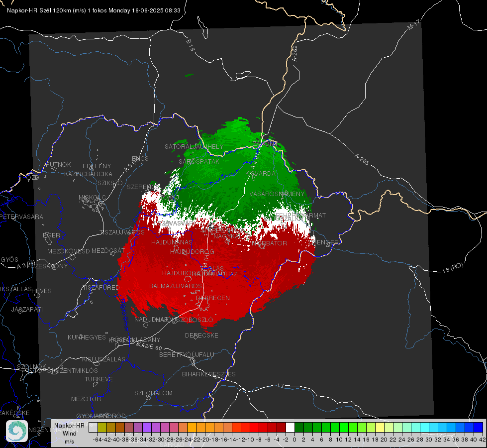Click the TÚRKEVE city label
The width and height of the screenshot is (487, 448).
pyautogui.click(x=99, y=379)
